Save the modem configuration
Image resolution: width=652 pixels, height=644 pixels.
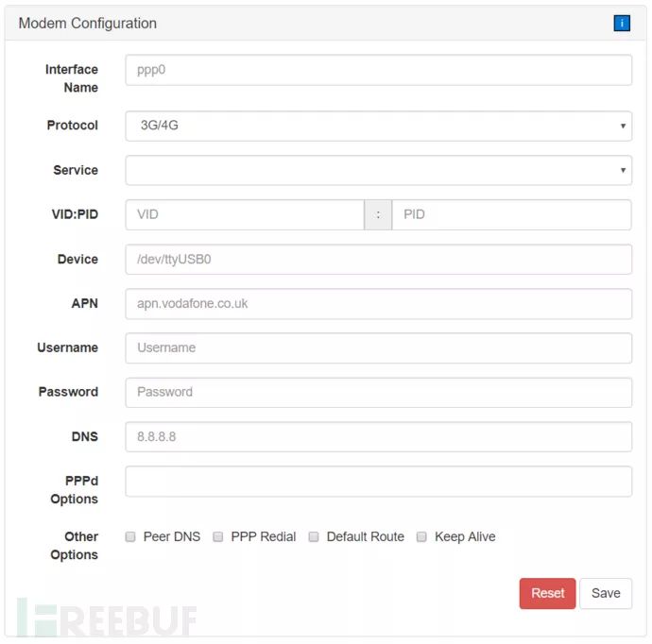(x=606, y=594)
